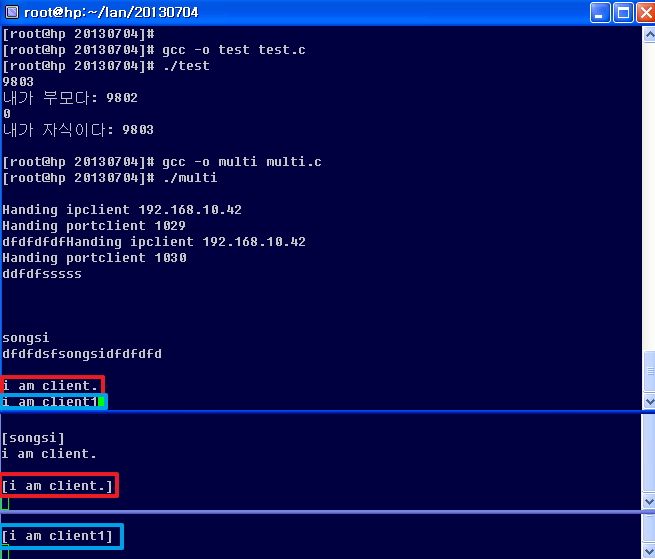Click the 'ddfdfsssss' output line
The image size is (655, 559).
pyautogui.click(x=42, y=274)
